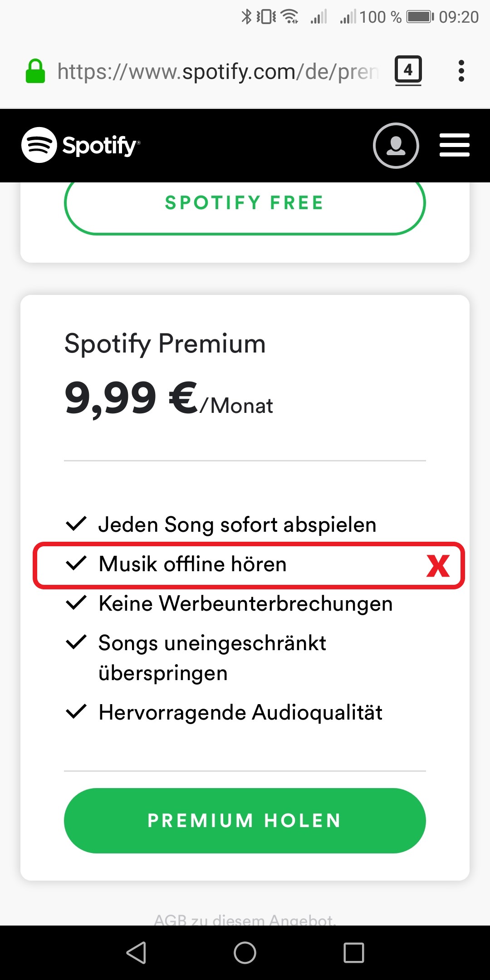The image size is (490, 980).
Task: Tap the green secure padlock icon
Action: 35,72
